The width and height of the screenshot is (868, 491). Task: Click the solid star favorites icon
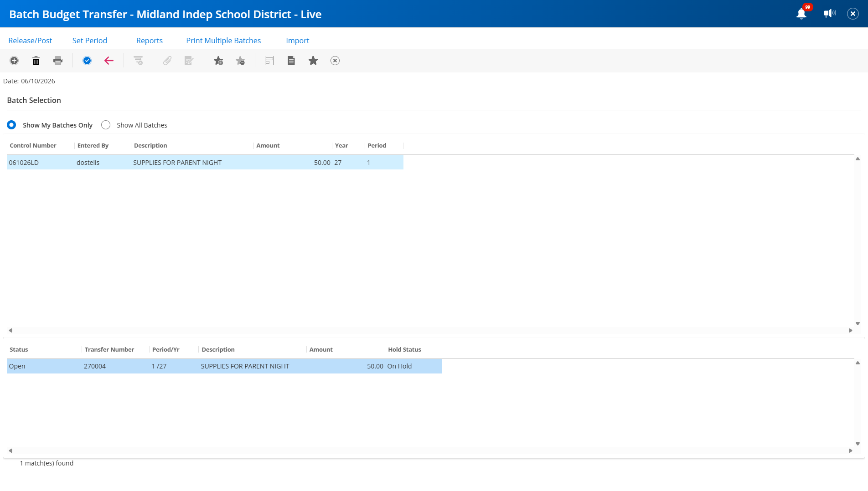coord(313,61)
